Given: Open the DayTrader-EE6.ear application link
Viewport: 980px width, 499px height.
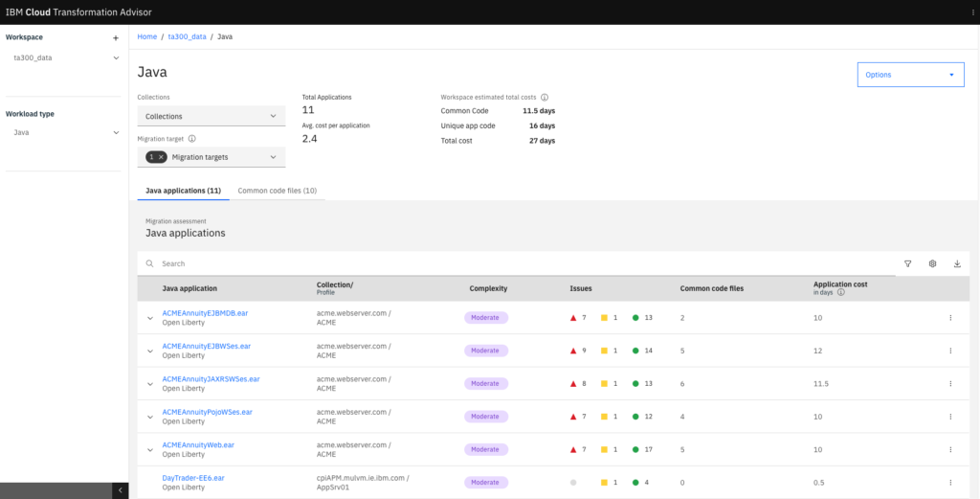Looking at the screenshot, I should [192, 477].
